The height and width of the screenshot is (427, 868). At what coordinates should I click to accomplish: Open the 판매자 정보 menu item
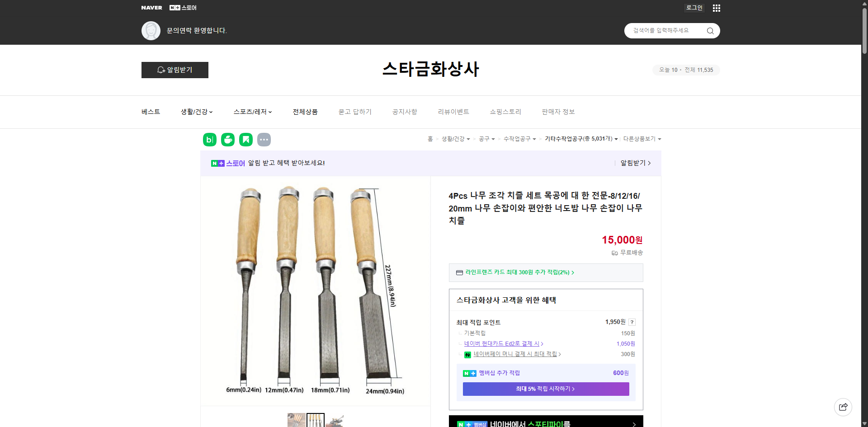click(x=558, y=112)
